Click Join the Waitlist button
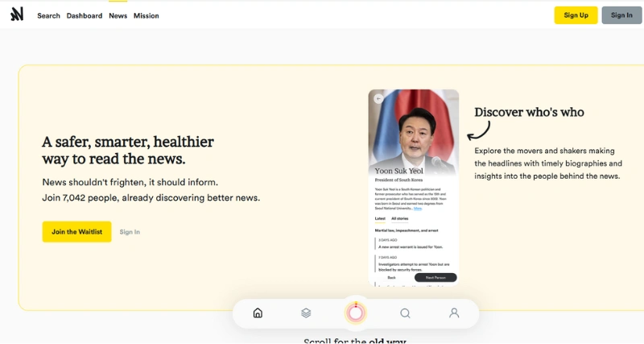 pos(76,232)
